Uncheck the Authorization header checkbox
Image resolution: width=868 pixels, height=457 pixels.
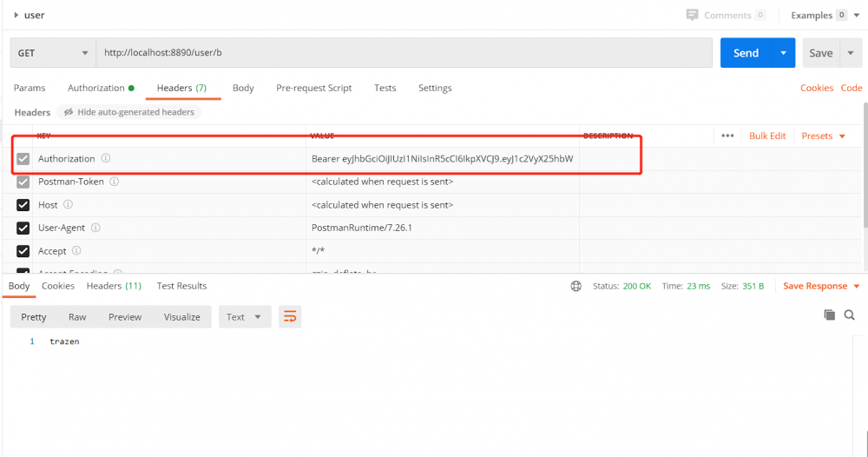pyautogui.click(x=23, y=159)
